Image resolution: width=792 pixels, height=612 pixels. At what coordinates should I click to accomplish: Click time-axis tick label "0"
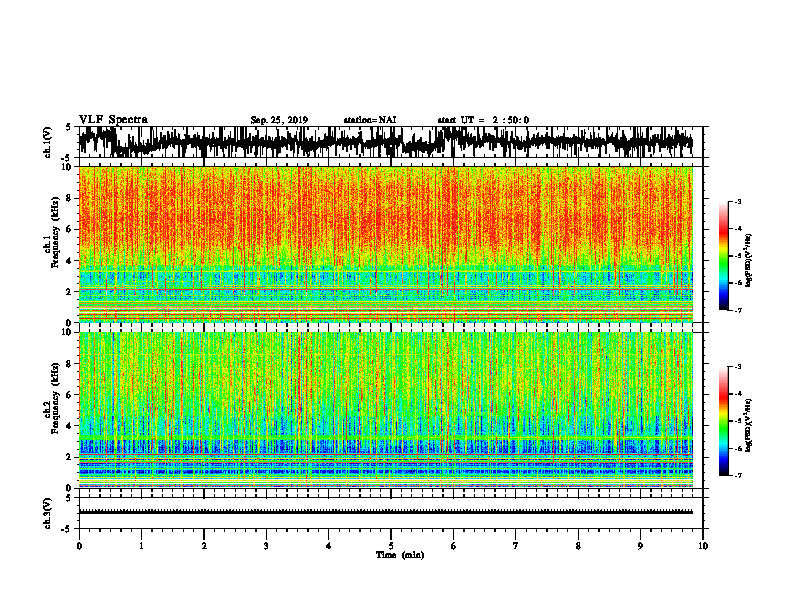[79, 546]
